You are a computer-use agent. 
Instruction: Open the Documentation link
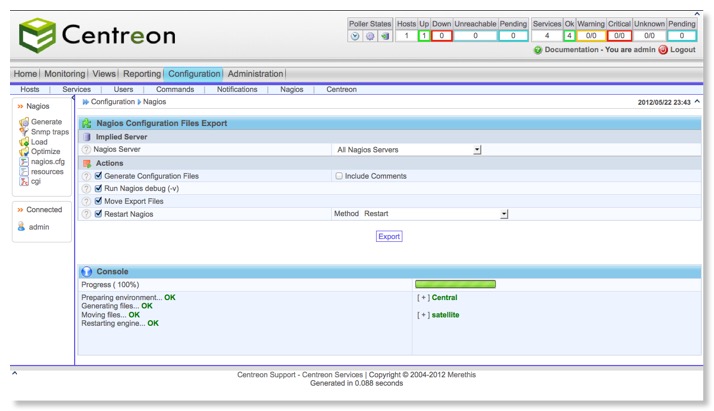(x=571, y=50)
